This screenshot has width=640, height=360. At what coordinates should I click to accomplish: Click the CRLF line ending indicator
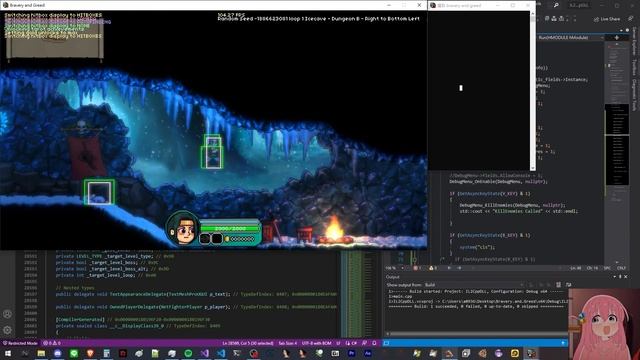click(621, 268)
